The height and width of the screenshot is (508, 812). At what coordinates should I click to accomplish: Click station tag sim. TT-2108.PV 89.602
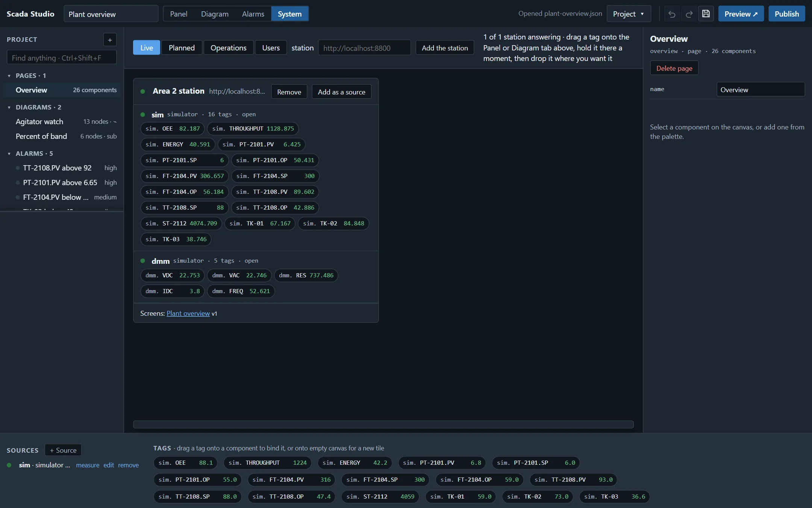click(x=275, y=192)
